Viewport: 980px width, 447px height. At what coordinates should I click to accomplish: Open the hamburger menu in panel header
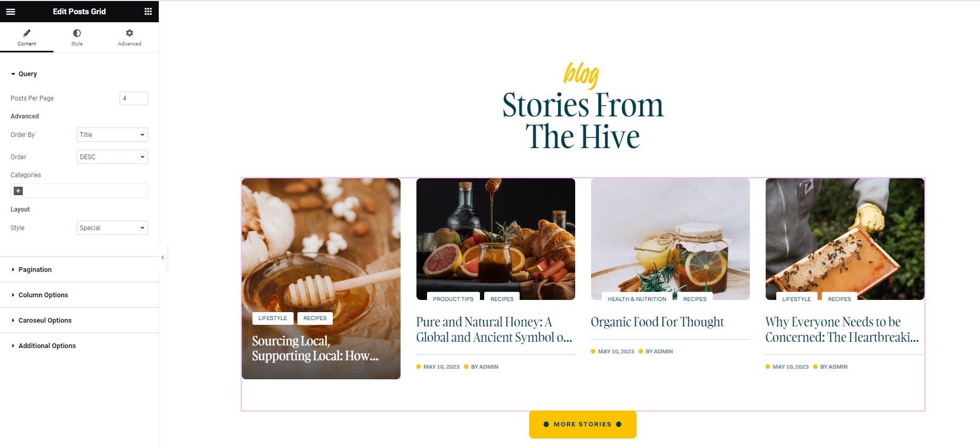tap(11, 11)
